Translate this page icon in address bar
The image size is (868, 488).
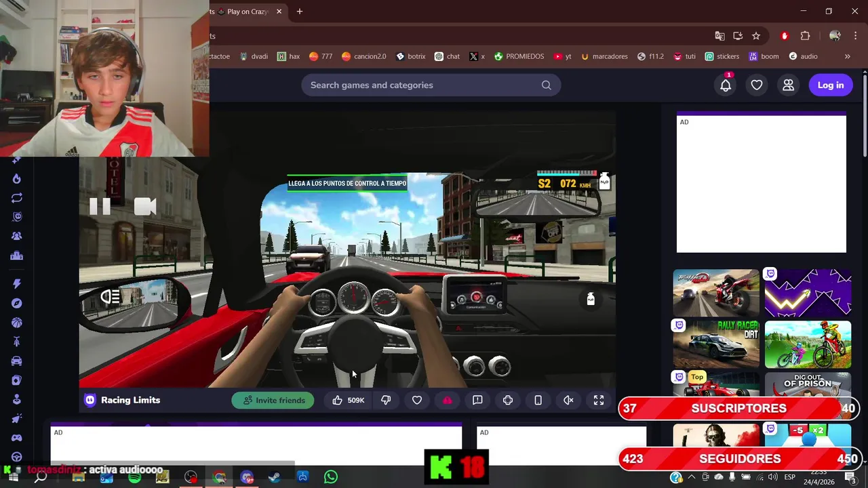click(719, 36)
